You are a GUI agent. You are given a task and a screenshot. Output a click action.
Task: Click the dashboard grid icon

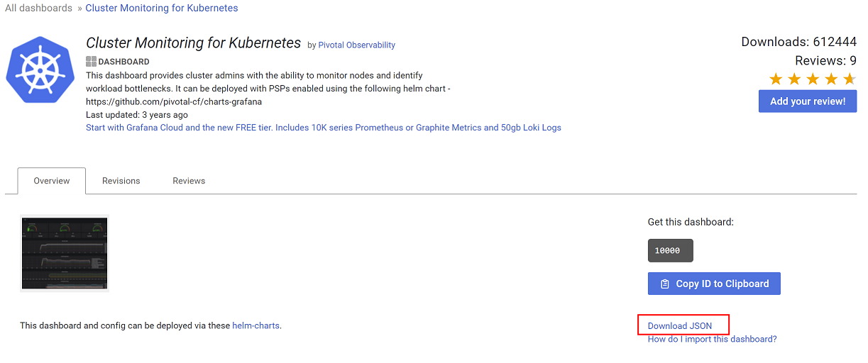click(x=91, y=62)
